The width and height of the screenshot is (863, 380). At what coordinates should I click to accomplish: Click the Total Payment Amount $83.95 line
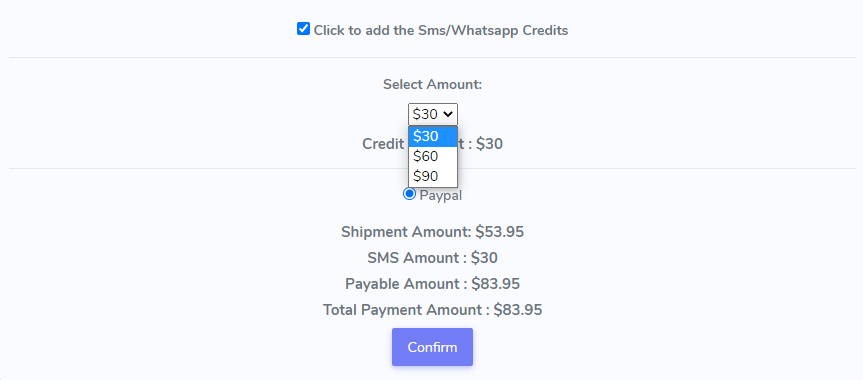pyautogui.click(x=432, y=310)
